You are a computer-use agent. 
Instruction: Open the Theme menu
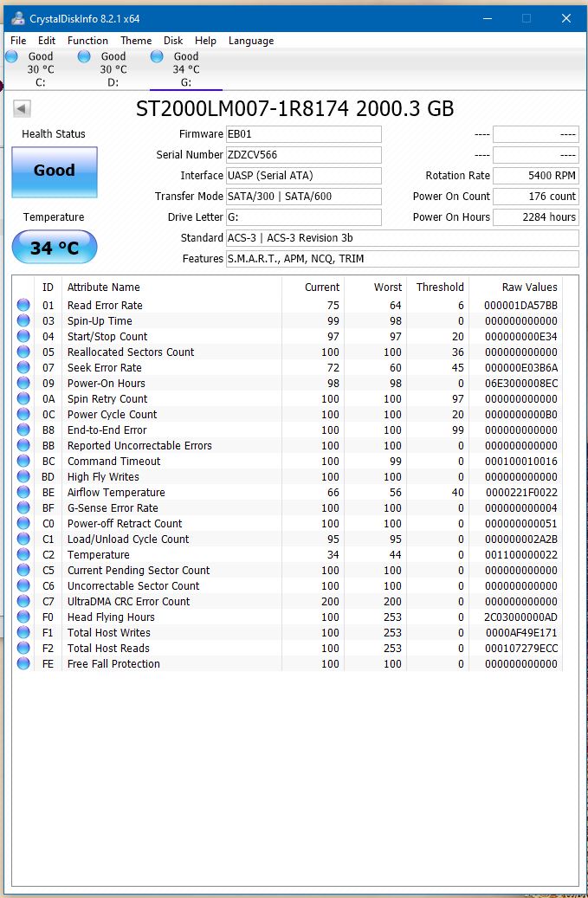(136, 41)
